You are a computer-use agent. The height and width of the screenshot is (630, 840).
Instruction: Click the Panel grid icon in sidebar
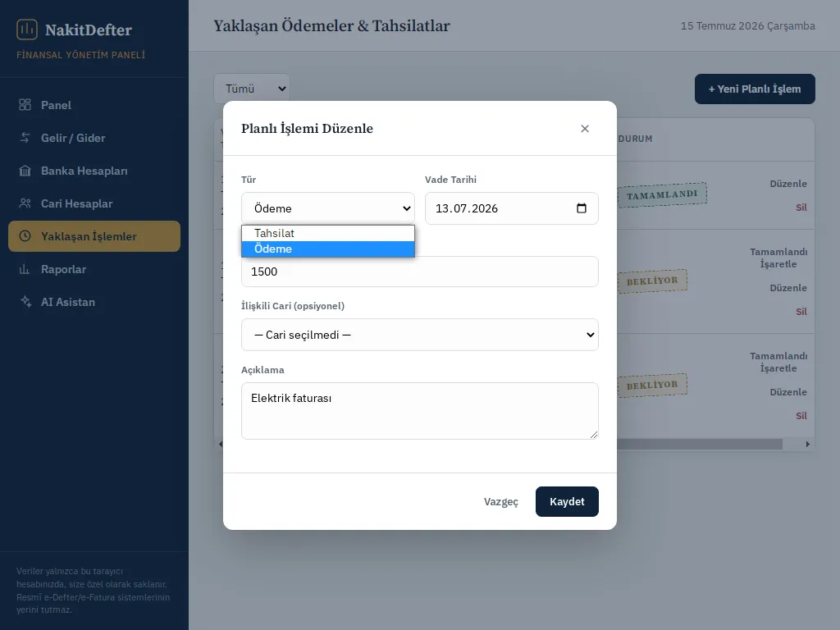click(x=25, y=105)
